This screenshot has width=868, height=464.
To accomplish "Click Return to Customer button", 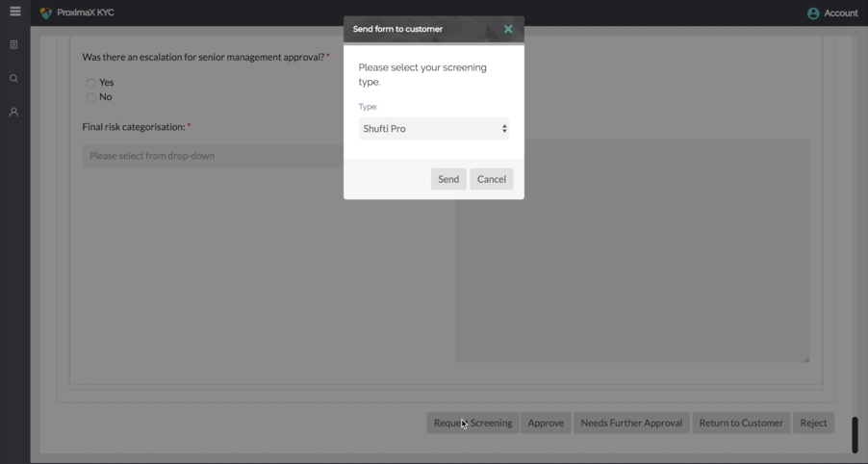I will pyautogui.click(x=741, y=423).
